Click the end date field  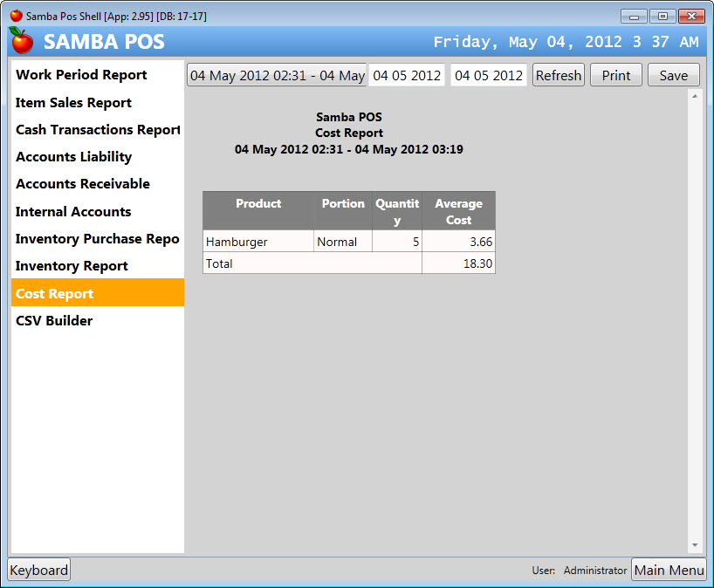point(489,75)
